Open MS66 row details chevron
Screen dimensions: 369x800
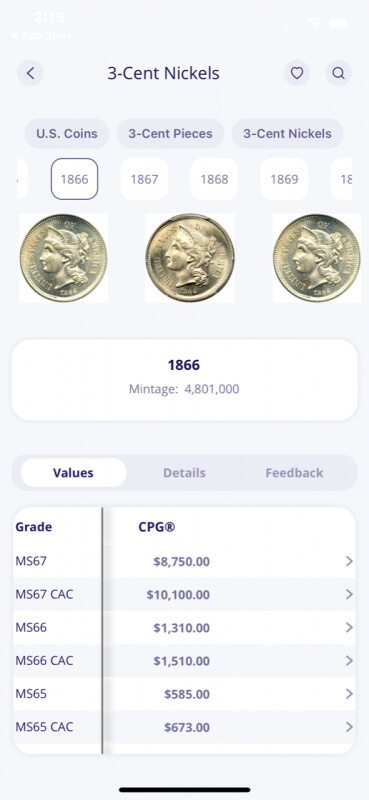tap(350, 628)
